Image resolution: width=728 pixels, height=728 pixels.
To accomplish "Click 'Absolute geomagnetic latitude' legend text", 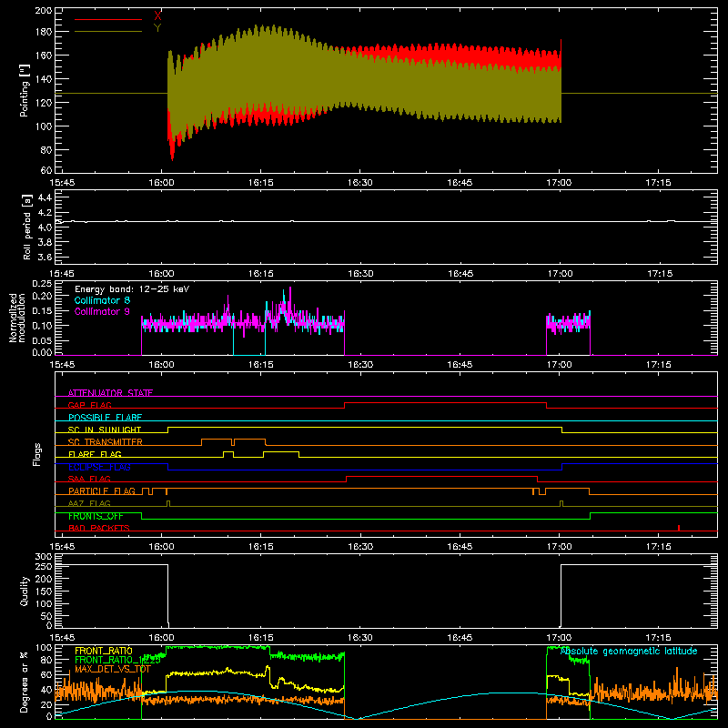I will click(629, 651).
